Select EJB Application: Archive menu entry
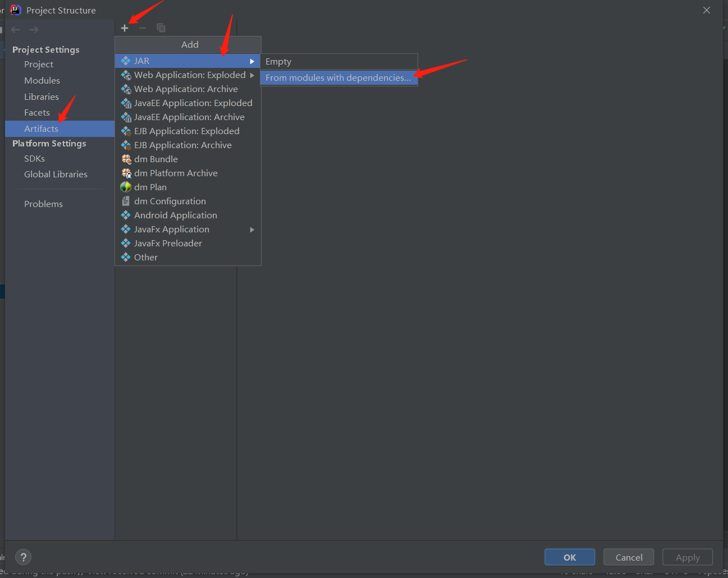Screen dimensions: 728x578 (x=187, y=145)
